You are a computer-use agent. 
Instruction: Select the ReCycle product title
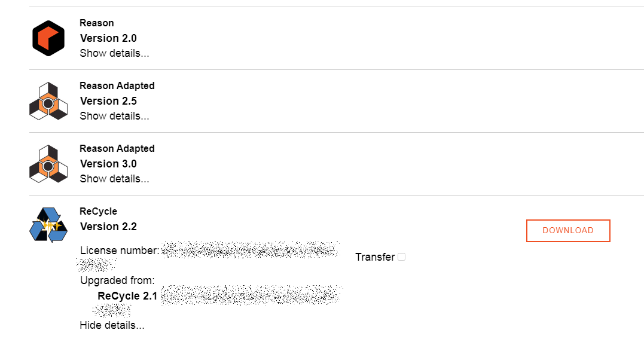(x=99, y=212)
